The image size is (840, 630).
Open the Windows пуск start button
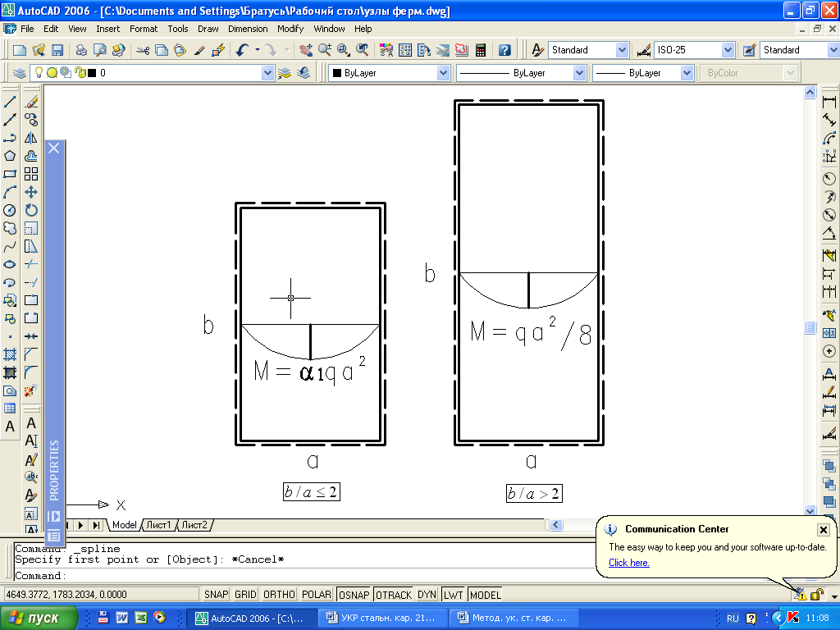(39, 618)
